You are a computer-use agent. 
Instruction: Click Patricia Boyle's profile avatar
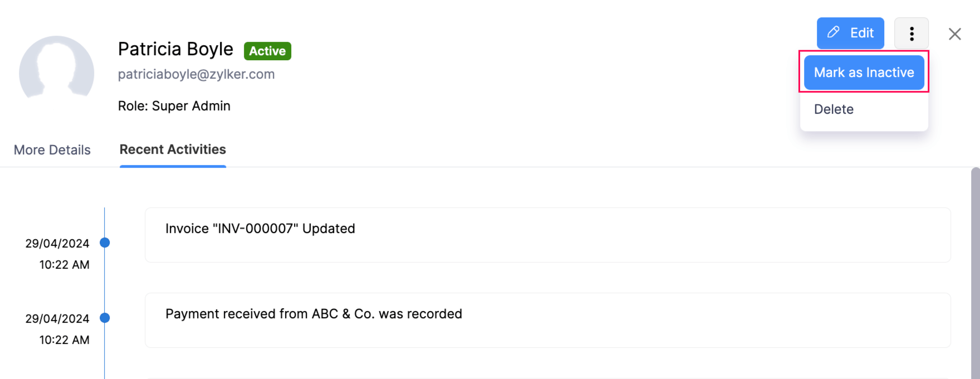coord(56,70)
